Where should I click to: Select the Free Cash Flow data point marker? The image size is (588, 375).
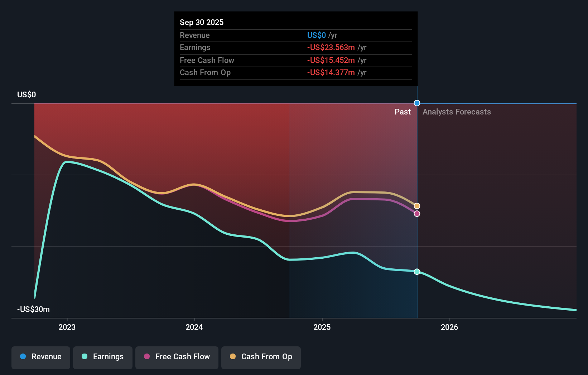point(416,214)
